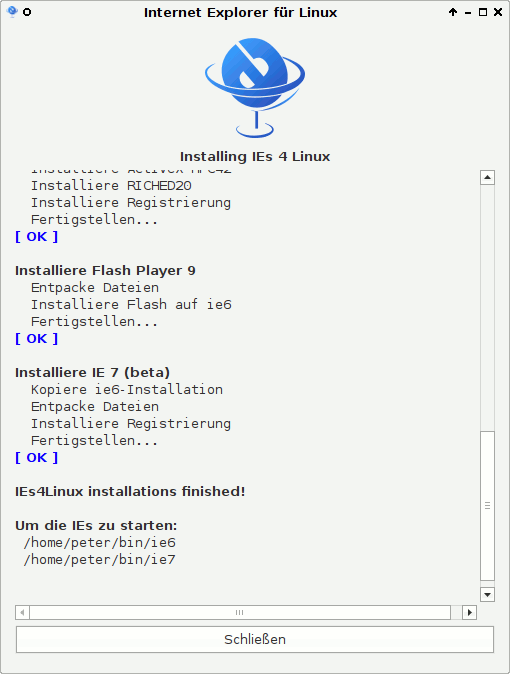Minimize the Internet Explorer für Linux window
This screenshot has width=510, height=674.
pyautogui.click(x=468, y=13)
